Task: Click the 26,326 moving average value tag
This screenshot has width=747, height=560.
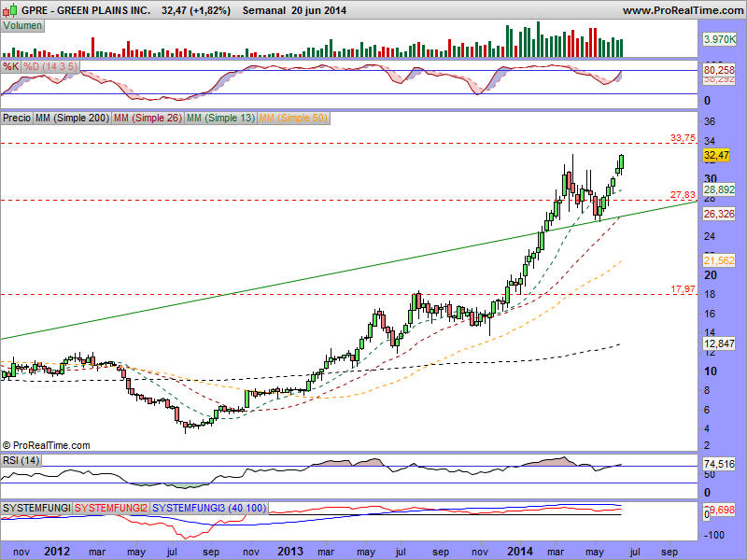Action: [719, 215]
